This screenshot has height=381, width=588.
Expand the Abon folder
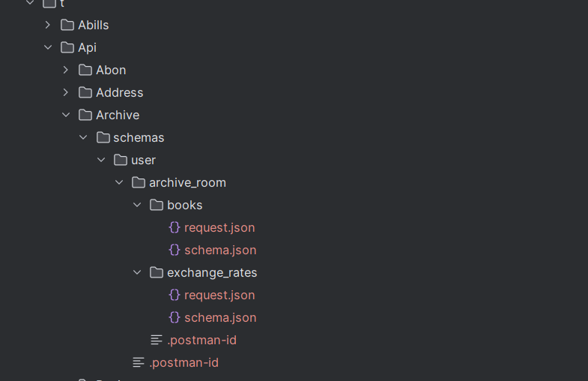66,70
